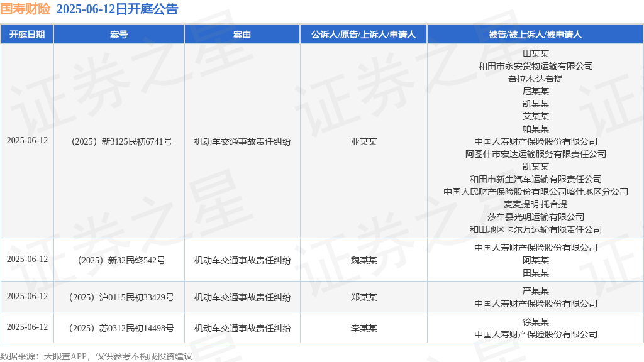Click the 2025-06-12日开庭公告 heading

click(x=117, y=9)
